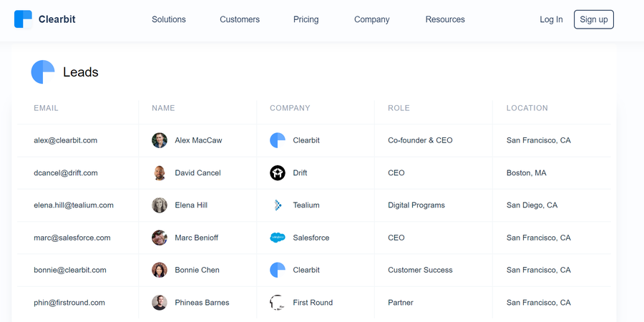Viewport: 644px width, 322px height.
Task: Open the Solutions menu
Action: [x=169, y=19]
